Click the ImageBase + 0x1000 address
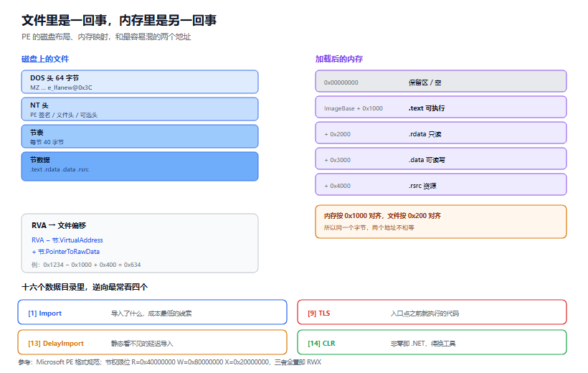This screenshot has height=373, width=588. (x=354, y=108)
